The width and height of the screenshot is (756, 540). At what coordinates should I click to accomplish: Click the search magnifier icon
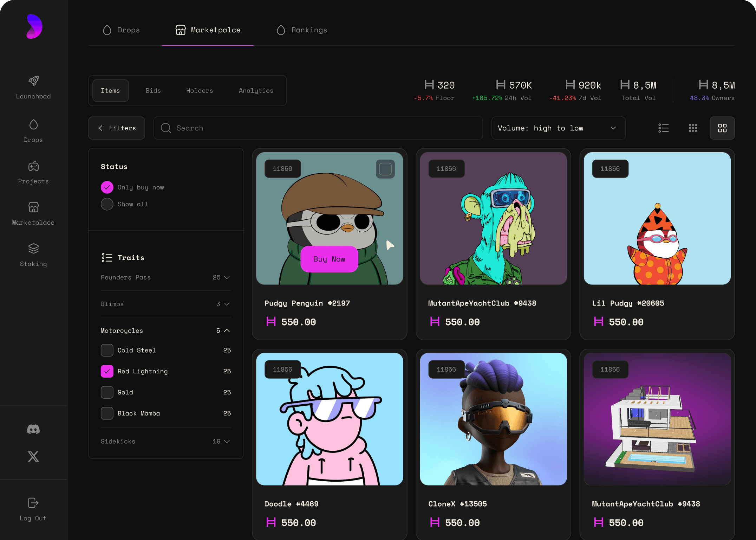point(166,128)
